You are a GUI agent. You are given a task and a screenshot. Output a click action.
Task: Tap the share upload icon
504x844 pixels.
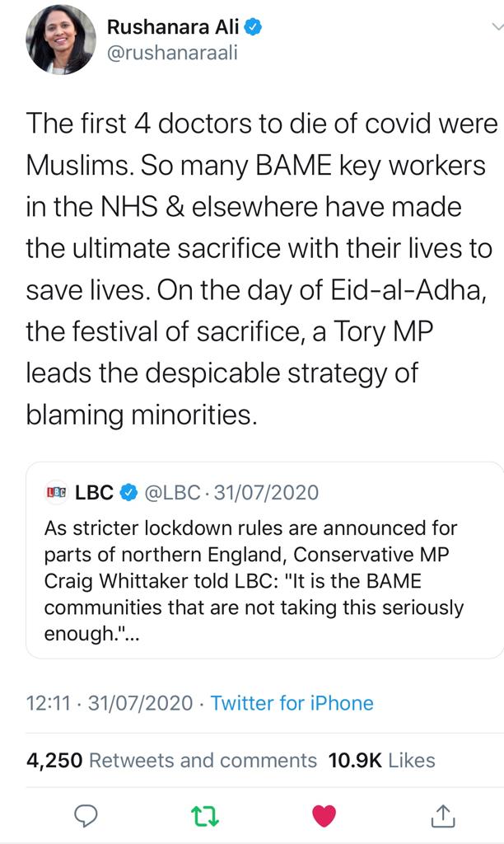tap(443, 815)
